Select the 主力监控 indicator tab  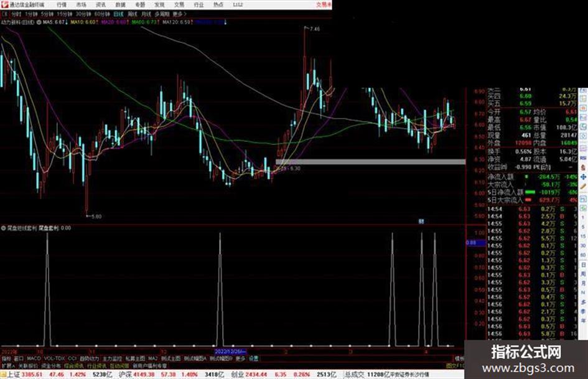112,358
